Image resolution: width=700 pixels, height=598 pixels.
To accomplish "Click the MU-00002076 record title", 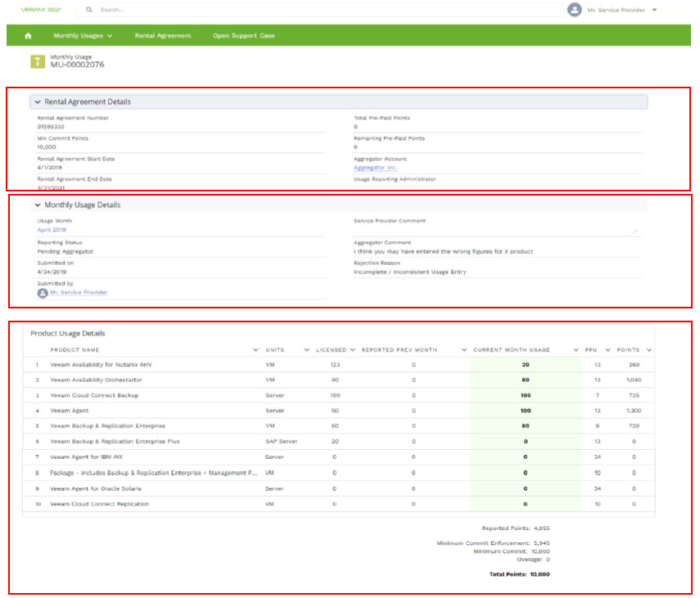I will 77,65.
